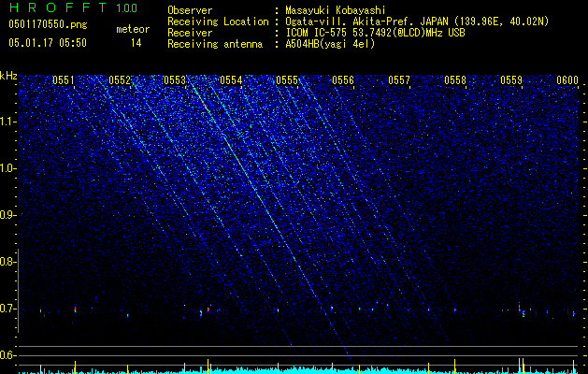Click the 1.0 kHz axis label
The height and width of the screenshot is (374, 588).
coord(7,168)
